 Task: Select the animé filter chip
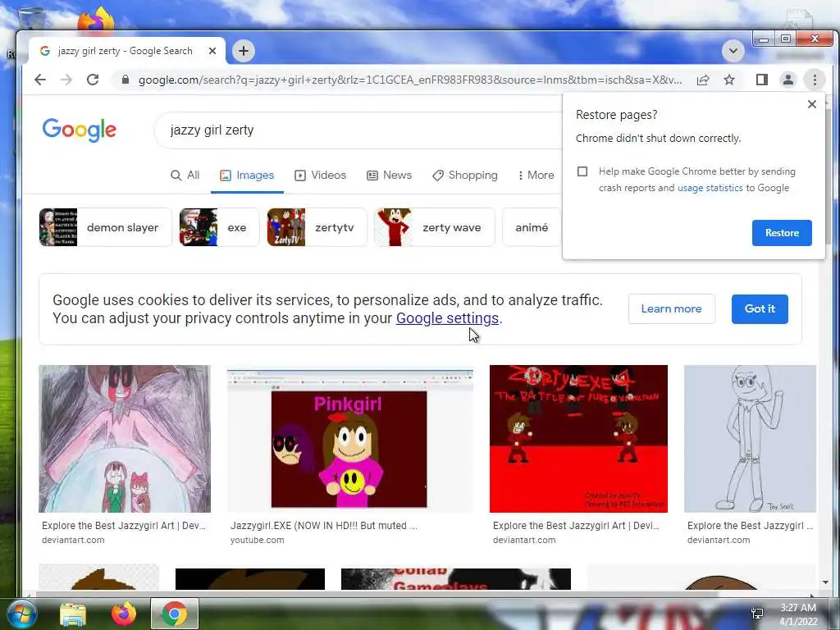[x=532, y=227]
